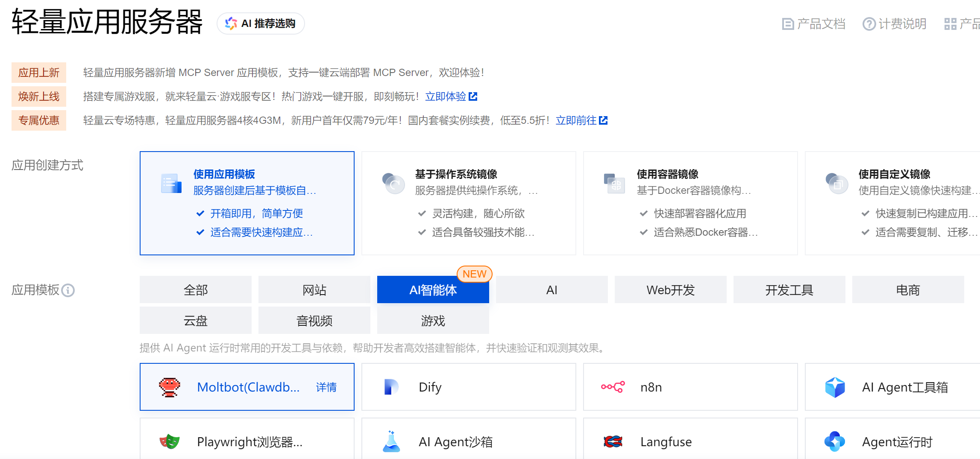Open the 产品文档 link text
This screenshot has width=980, height=459.
tap(822, 24)
